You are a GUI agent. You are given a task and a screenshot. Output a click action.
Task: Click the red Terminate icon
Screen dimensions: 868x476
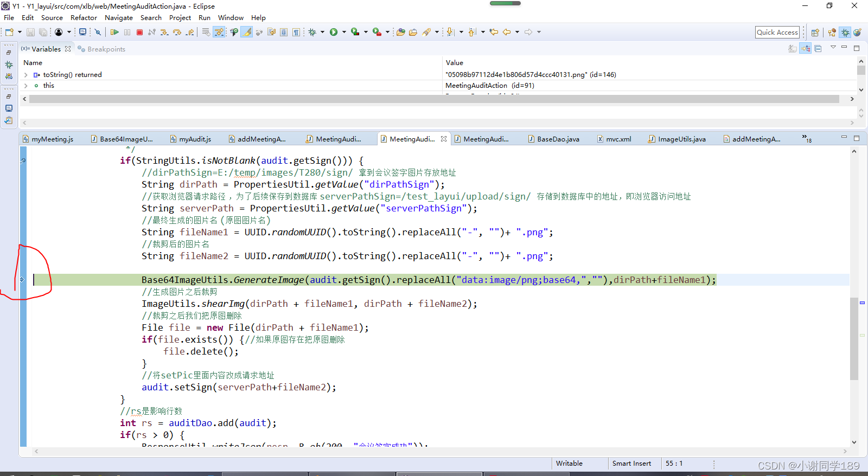139,32
